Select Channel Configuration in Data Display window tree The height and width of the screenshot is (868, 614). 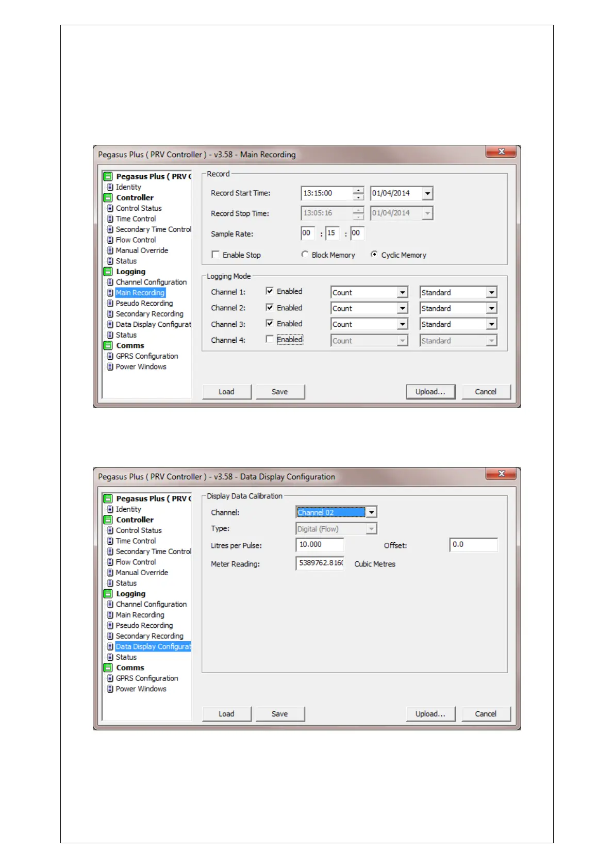[151, 604]
